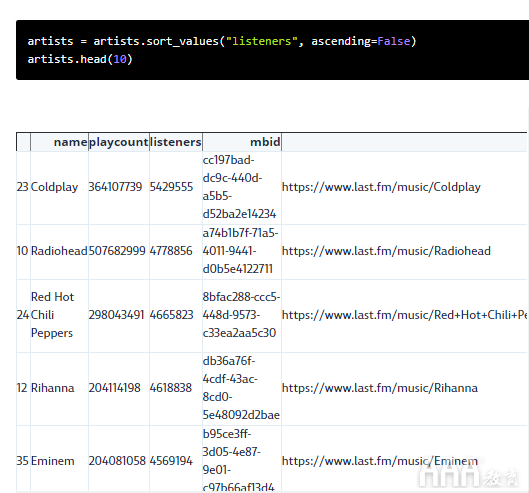Click the 'playcount' column header

pyautogui.click(x=119, y=142)
